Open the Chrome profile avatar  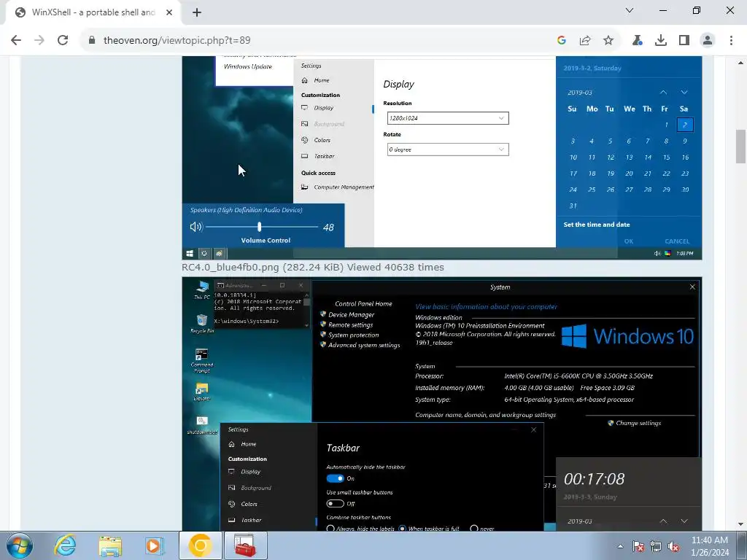[x=708, y=41]
